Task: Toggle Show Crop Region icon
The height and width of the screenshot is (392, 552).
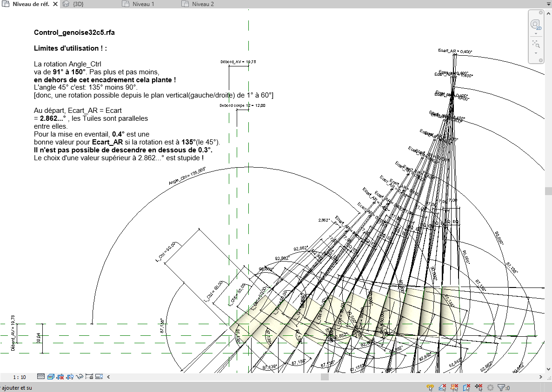Action: [x=70, y=377]
